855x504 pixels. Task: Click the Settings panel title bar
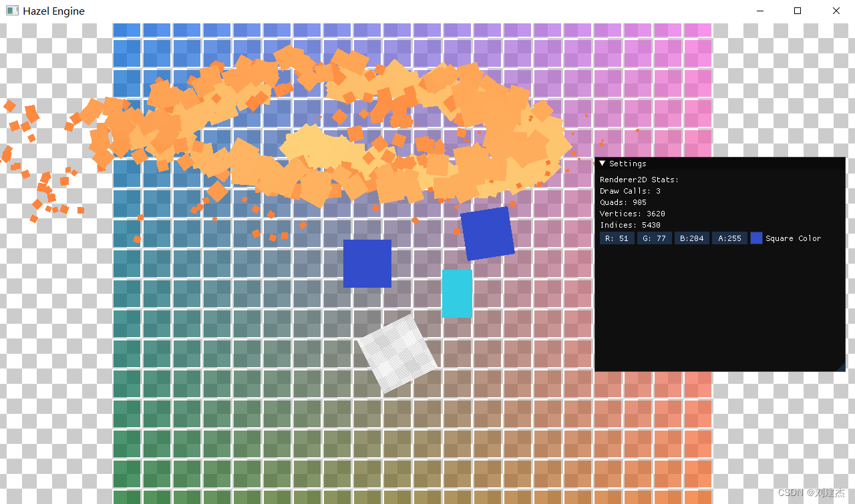[x=720, y=164]
